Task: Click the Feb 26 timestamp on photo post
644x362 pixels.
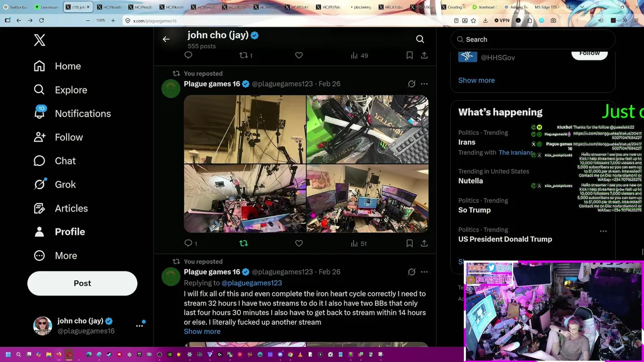Action: click(x=330, y=84)
